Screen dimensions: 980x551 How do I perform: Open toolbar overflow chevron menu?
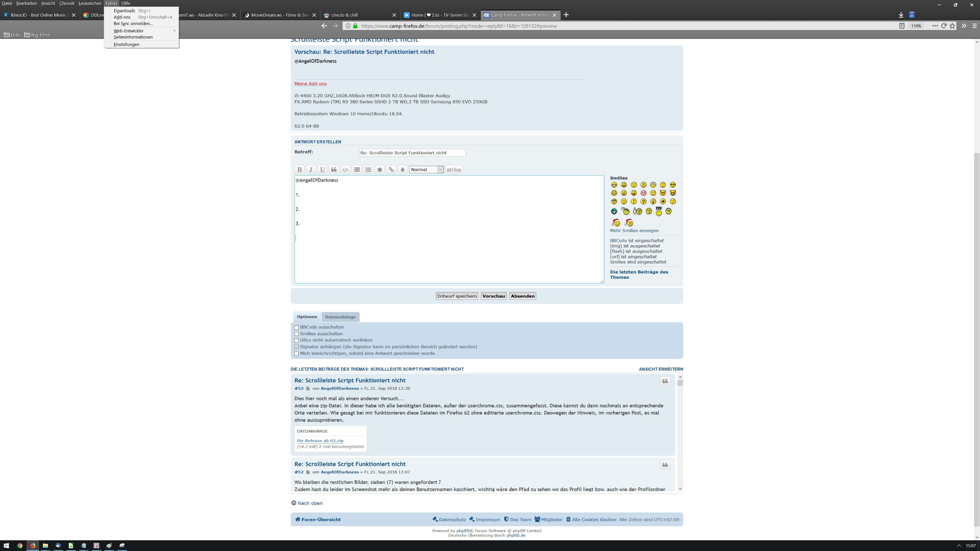[964, 26]
